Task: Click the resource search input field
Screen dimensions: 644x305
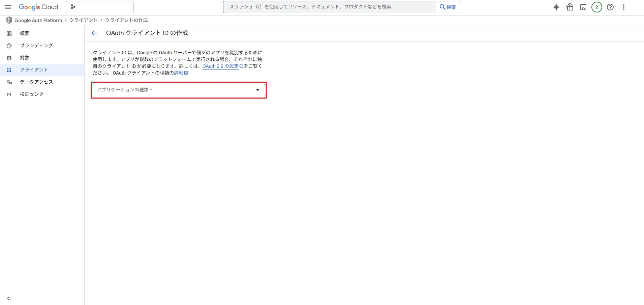Action: coord(329,7)
